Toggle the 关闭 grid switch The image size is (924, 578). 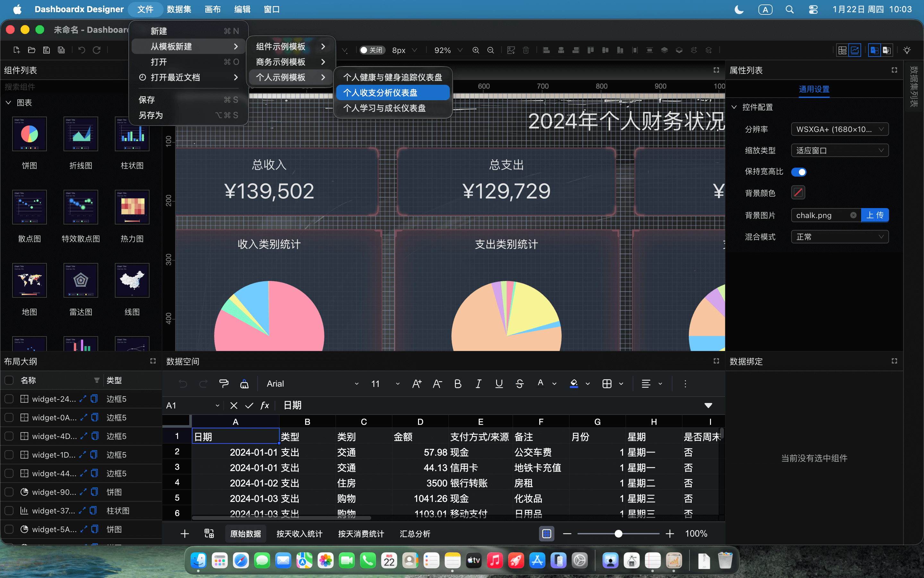click(372, 50)
